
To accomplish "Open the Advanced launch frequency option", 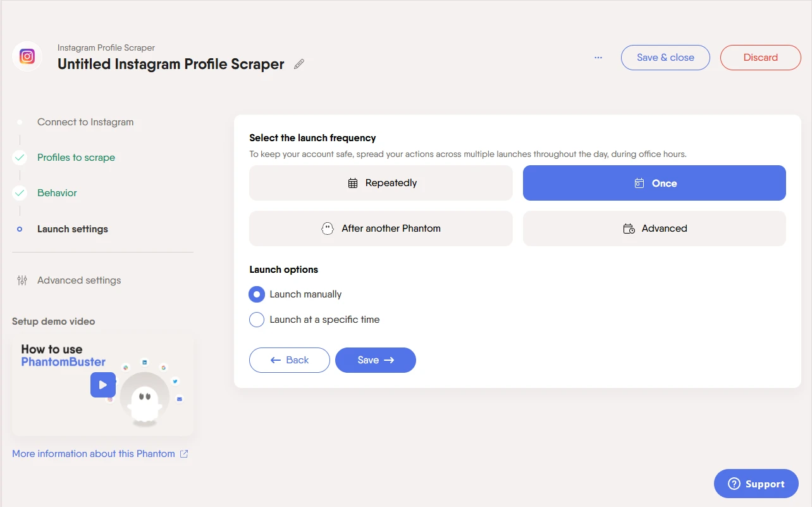I will [655, 228].
